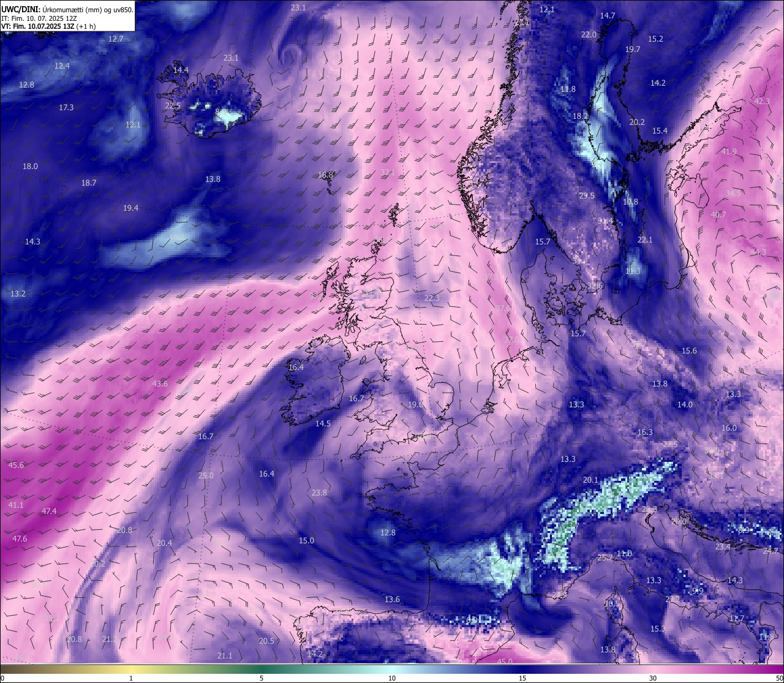Select the 15.3 value near Sardinia
Screen dimensions: 784x683
click(x=658, y=628)
